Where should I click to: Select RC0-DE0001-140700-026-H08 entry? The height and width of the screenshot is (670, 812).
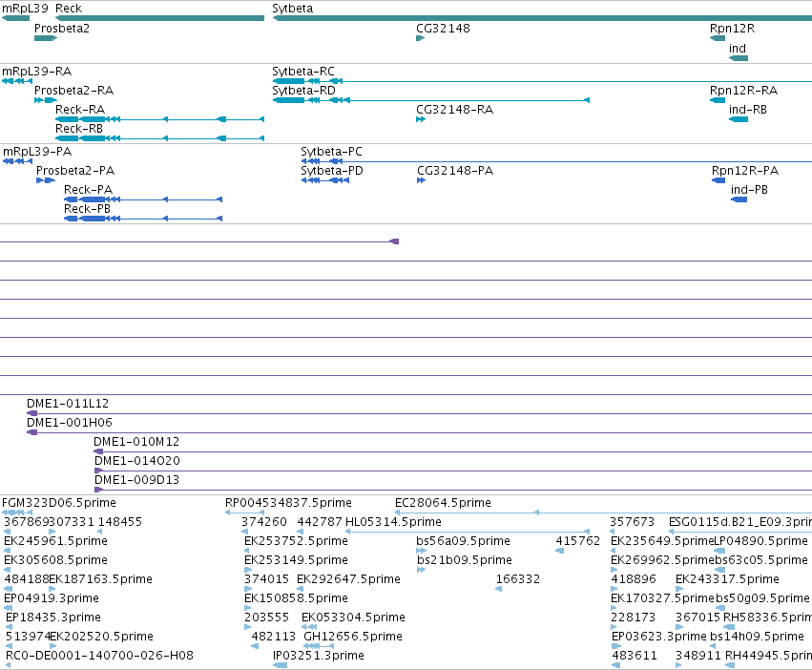coord(99,656)
